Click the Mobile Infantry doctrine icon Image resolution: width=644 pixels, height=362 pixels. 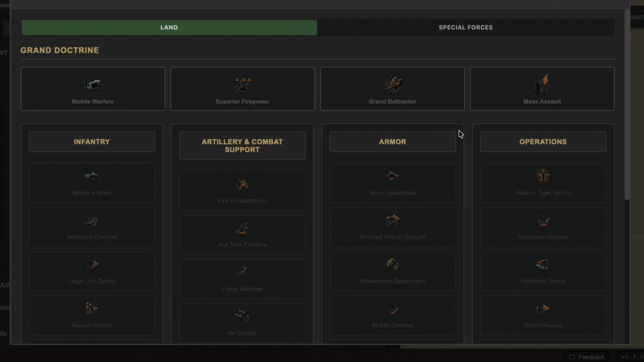click(x=92, y=176)
